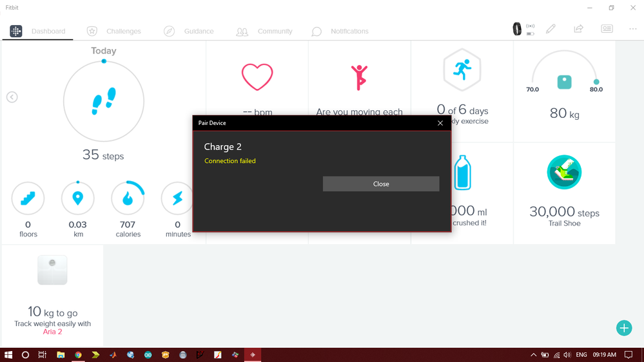
Task: Open the heart rate heart icon
Action: click(257, 77)
